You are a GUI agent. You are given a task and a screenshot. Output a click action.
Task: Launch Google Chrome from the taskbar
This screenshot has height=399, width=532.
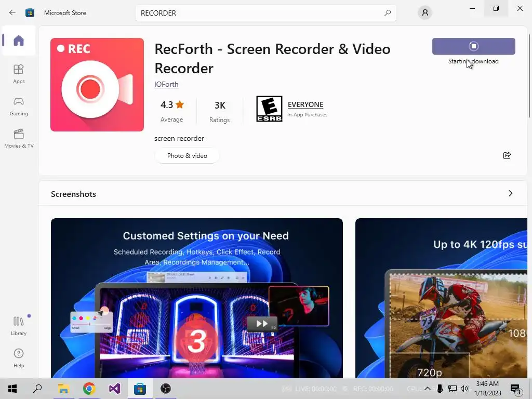click(89, 389)
